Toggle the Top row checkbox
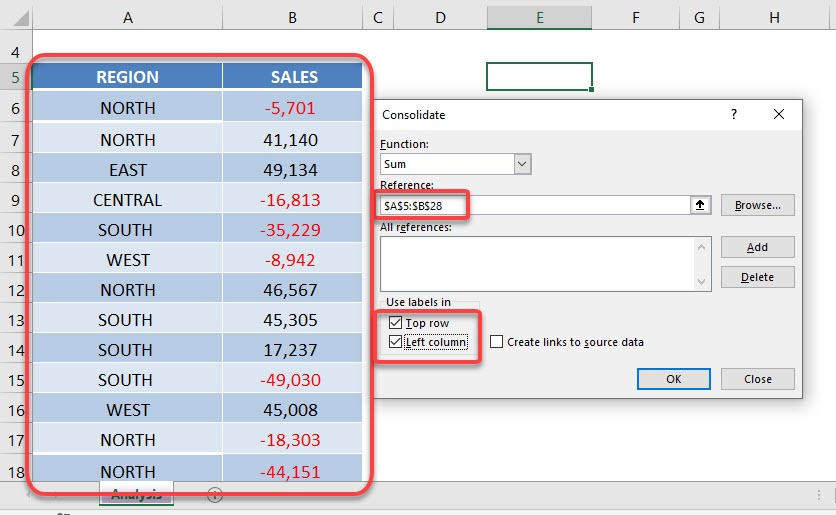 pyautogui.click(x=395, y=323)
